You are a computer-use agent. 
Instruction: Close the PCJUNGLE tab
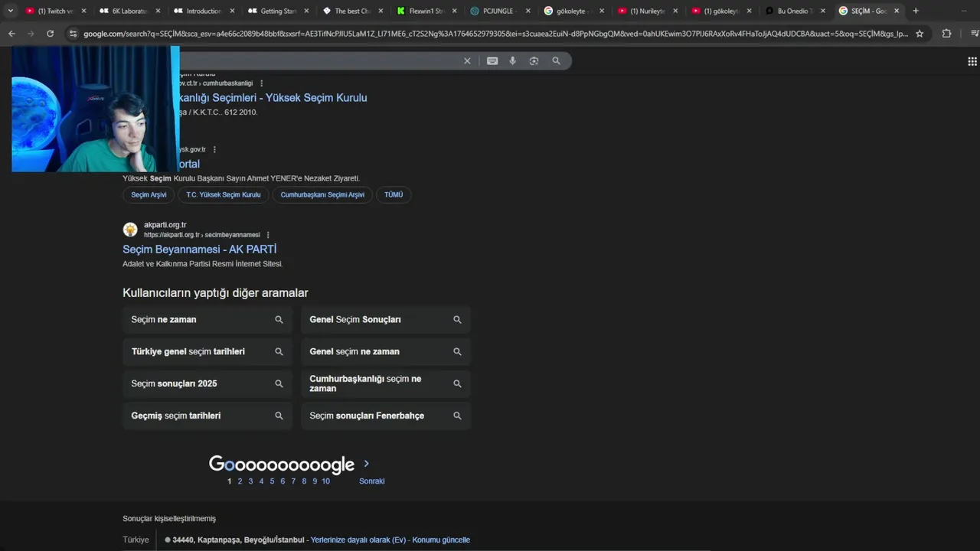pos(528,11)
